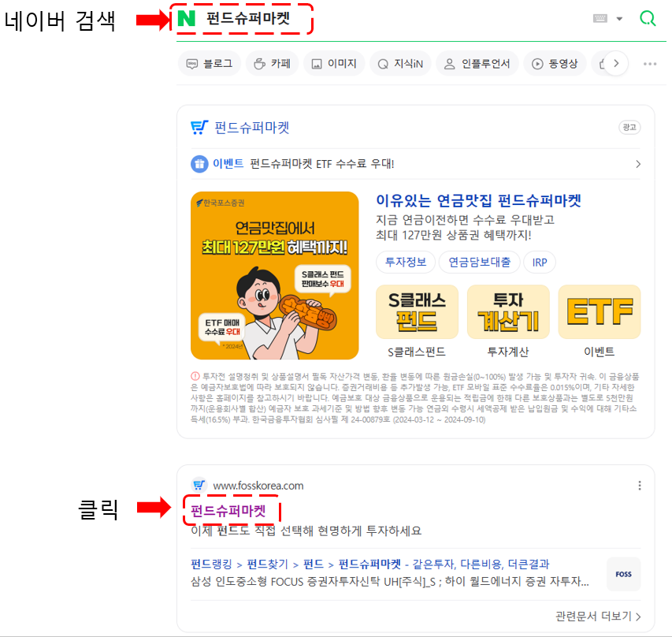672x637 pixels.
Task: Select the 동영상 tab
Action: 555,64
